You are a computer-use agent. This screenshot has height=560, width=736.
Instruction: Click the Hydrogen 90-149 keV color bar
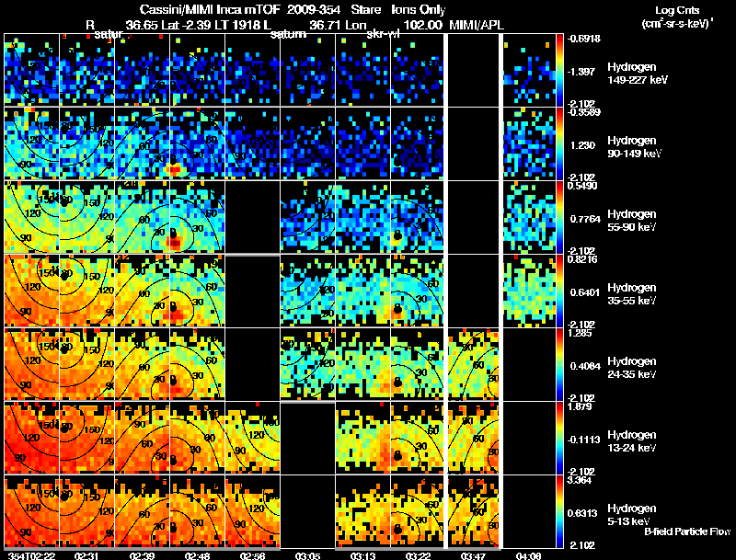(559, 143)
